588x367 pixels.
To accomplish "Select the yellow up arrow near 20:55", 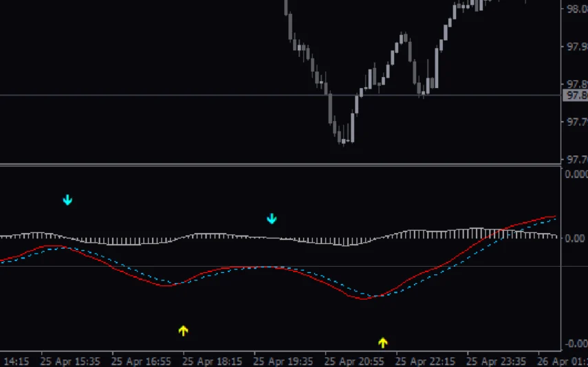I will pyautogui.click(x=383, y=342).
